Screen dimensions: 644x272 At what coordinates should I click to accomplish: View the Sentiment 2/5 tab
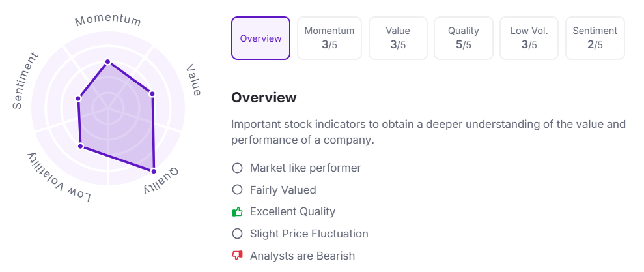[x=595, y=38]
